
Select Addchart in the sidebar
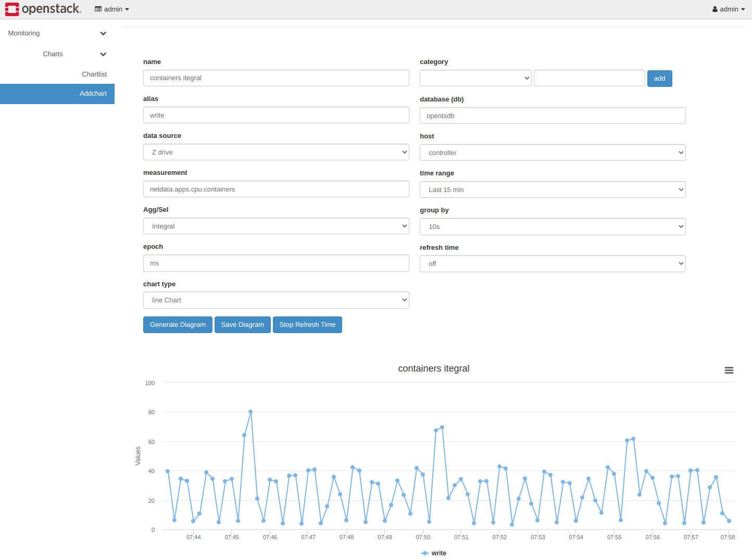pos(93,94)
